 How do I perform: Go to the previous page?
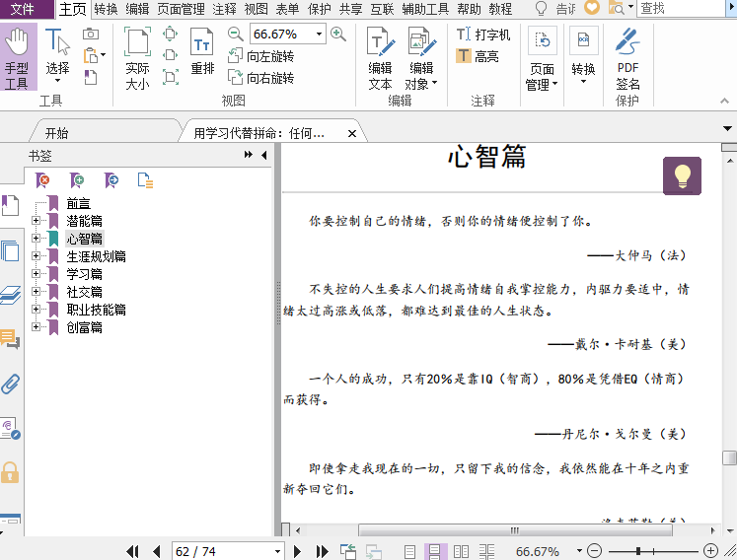click(157, 551)
